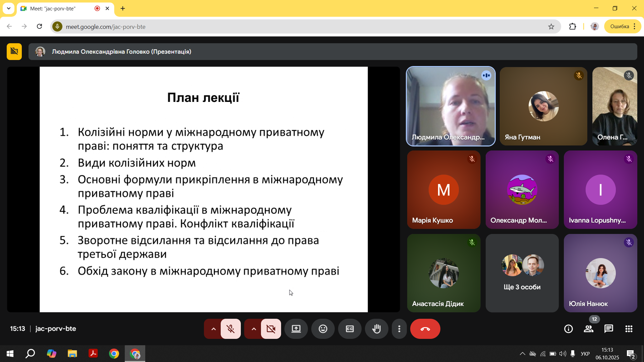Open more options three-dot menu

(399, 329)
